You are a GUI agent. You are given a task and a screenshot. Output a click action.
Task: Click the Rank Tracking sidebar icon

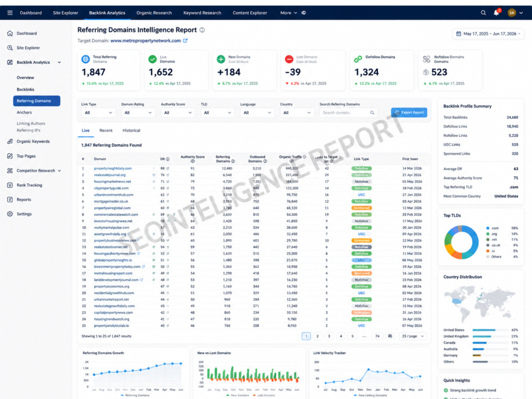(x=10, y=185)
